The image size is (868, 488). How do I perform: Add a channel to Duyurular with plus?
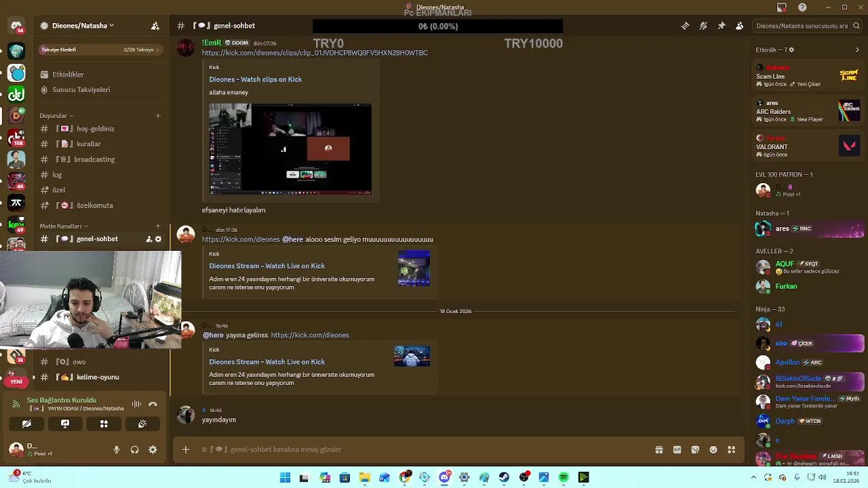click(158, 116)
